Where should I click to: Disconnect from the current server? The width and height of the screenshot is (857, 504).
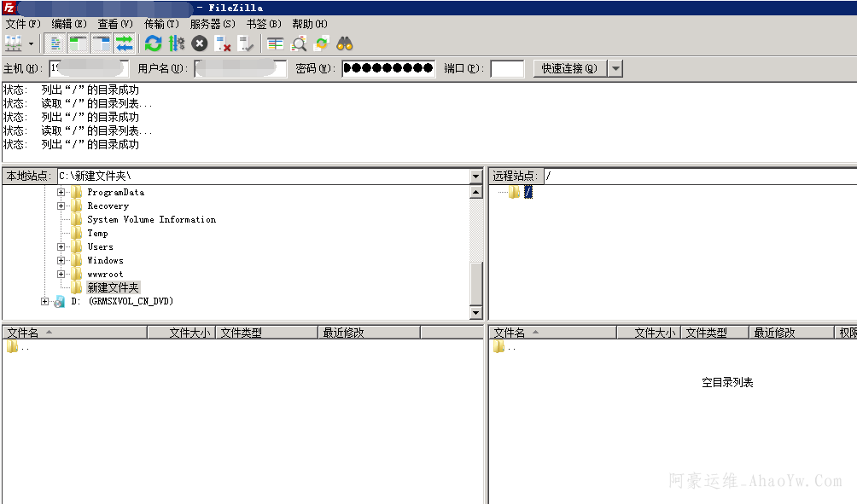(x=223, y=43)
